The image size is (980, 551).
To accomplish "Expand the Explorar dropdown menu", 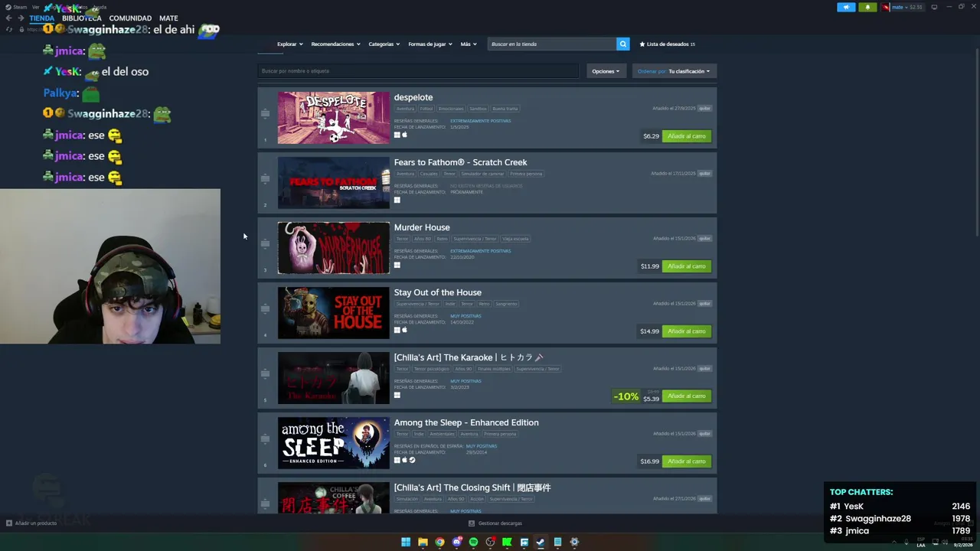I will pos(290,44).
